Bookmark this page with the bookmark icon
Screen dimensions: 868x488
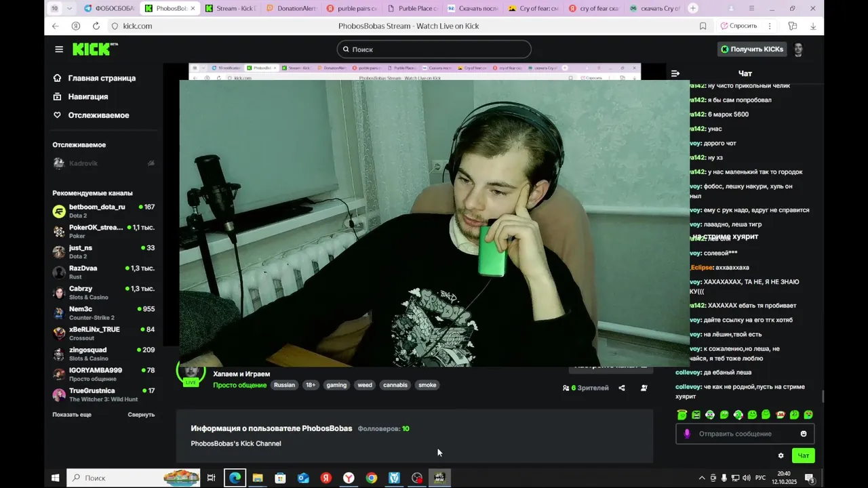703,26
